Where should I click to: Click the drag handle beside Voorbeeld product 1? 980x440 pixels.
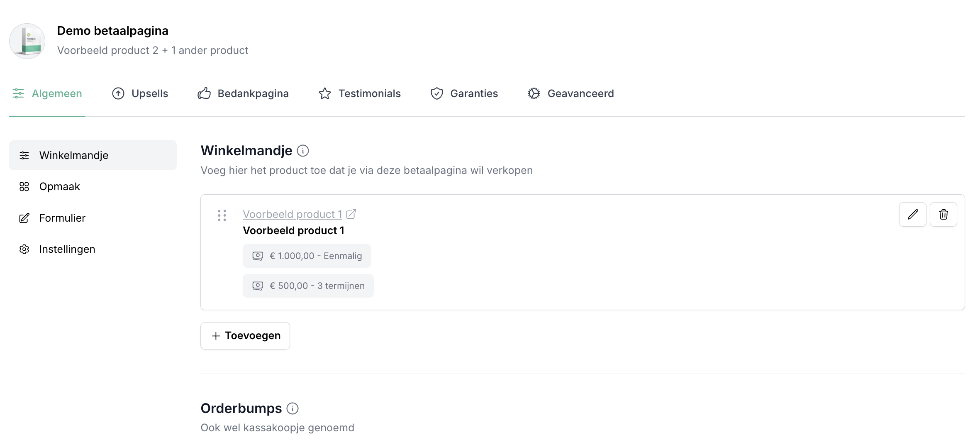[x=222, y=215]
